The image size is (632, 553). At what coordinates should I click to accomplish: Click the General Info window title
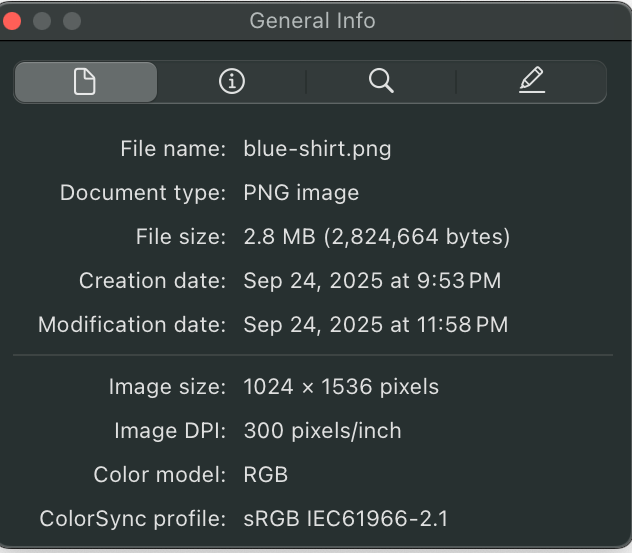point(312,20)
